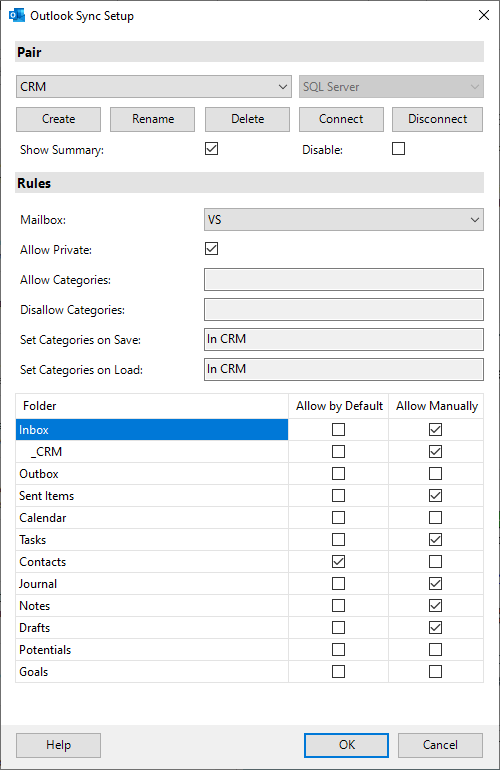
Task: Click the Disallow Categories input field
Action: coord(343,309)
